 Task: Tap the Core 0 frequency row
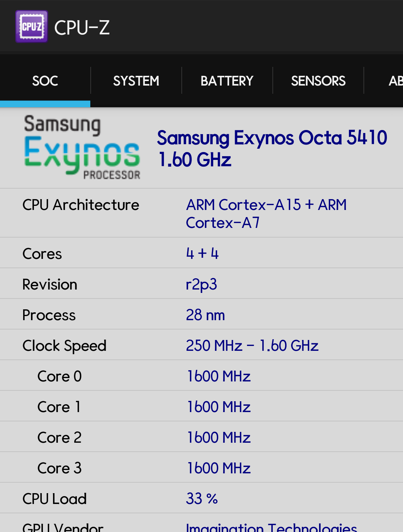[201, 376]
